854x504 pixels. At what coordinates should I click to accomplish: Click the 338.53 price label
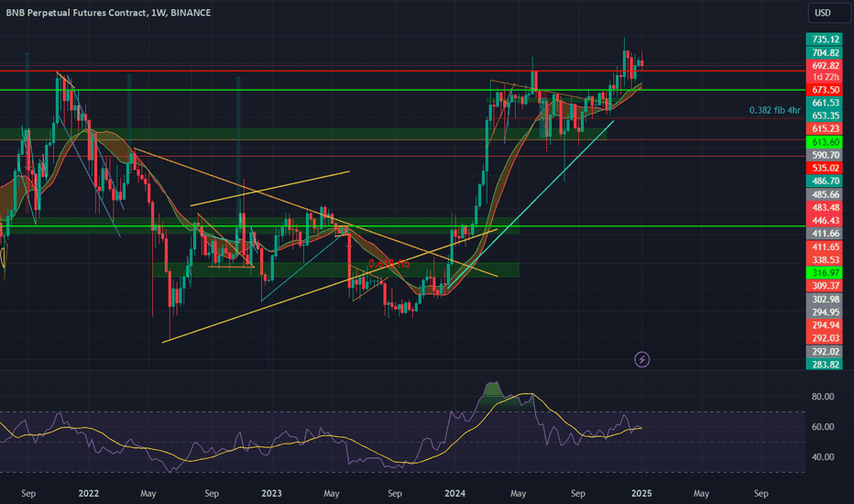click(825, 260)
